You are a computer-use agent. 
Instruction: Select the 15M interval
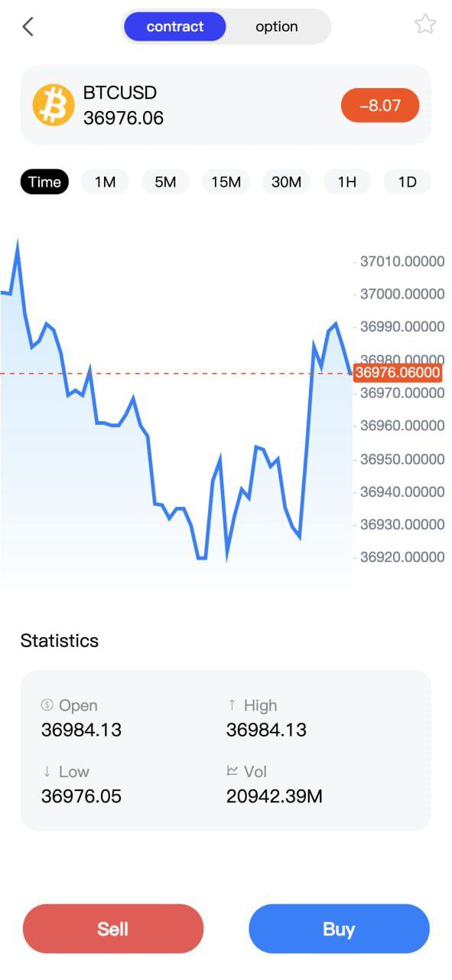pyautogui.click(x=226, y=182)
